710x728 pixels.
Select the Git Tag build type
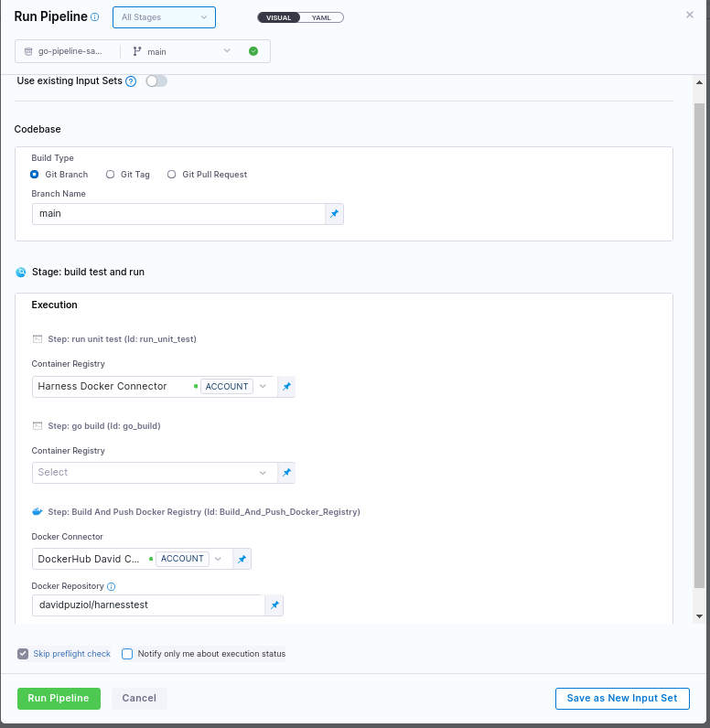pyautogui.click(x=111, y=175)
